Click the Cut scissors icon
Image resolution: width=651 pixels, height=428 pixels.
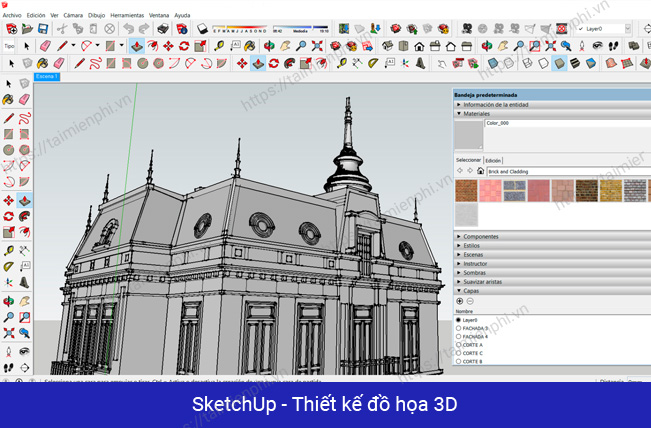(x=62, y=29)
